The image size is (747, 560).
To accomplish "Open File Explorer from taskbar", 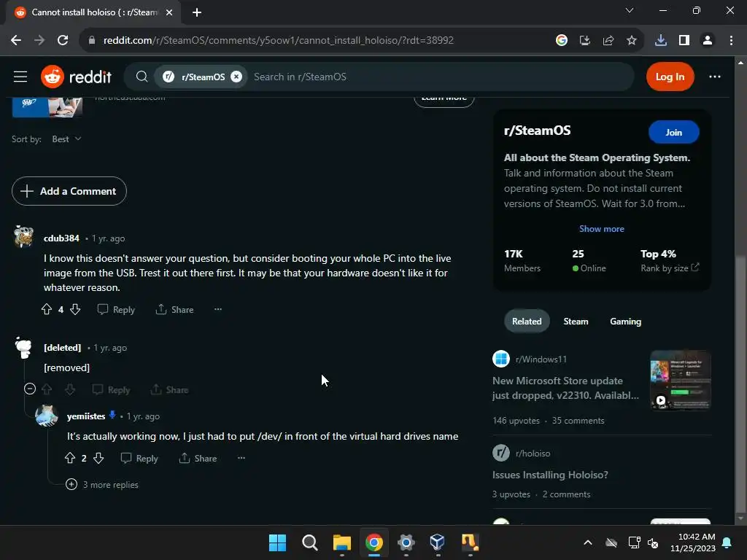I will [341, 542].
